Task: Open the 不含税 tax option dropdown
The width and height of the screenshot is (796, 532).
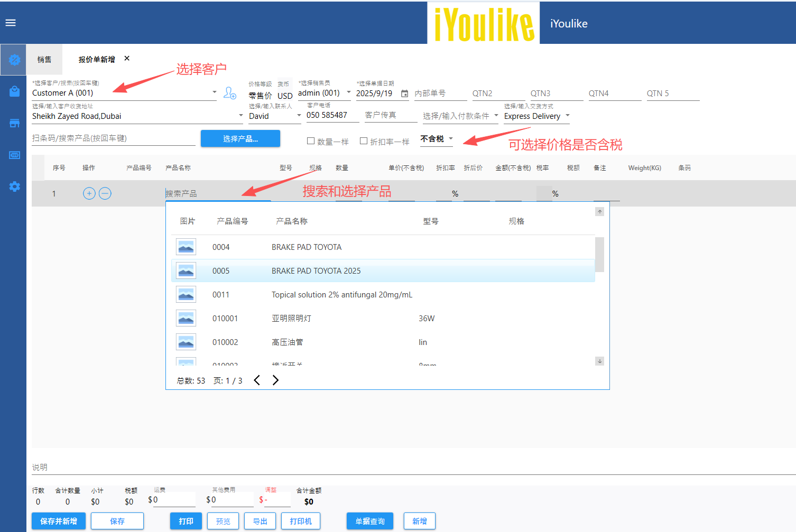Action: coord(450,138)
